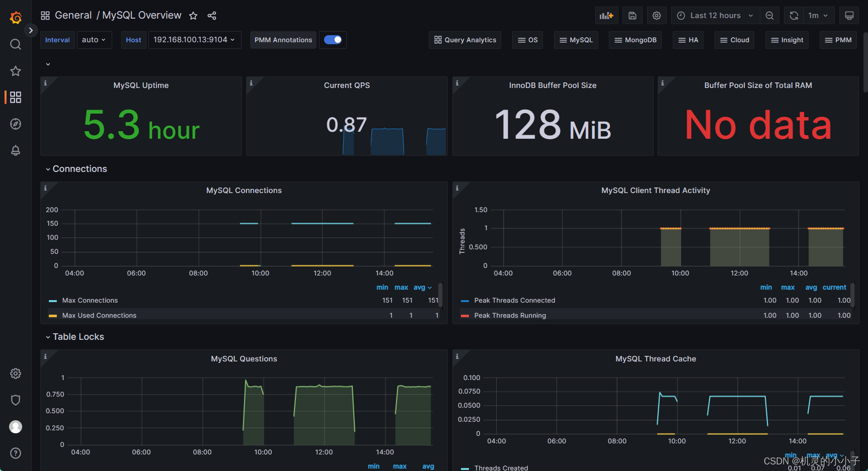868x471 pixels.
Task: Collapse the Table Locks row
Action: [x=75, y=337]
